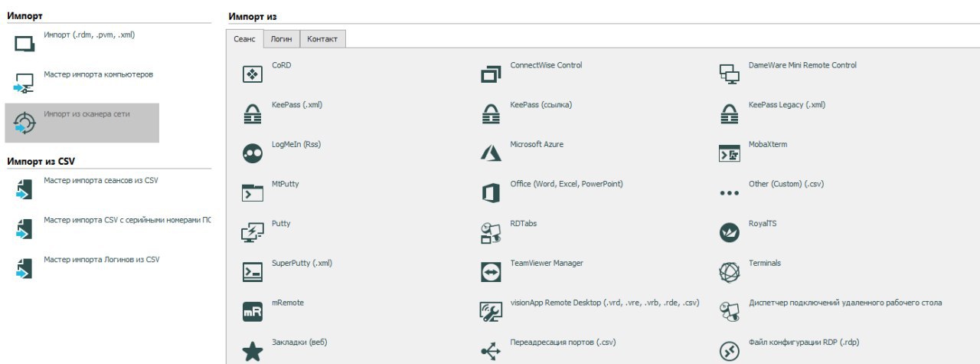Click the Microsoft Azure text label
The width and height of the screenshot is (980, 364).
point(537,144)
